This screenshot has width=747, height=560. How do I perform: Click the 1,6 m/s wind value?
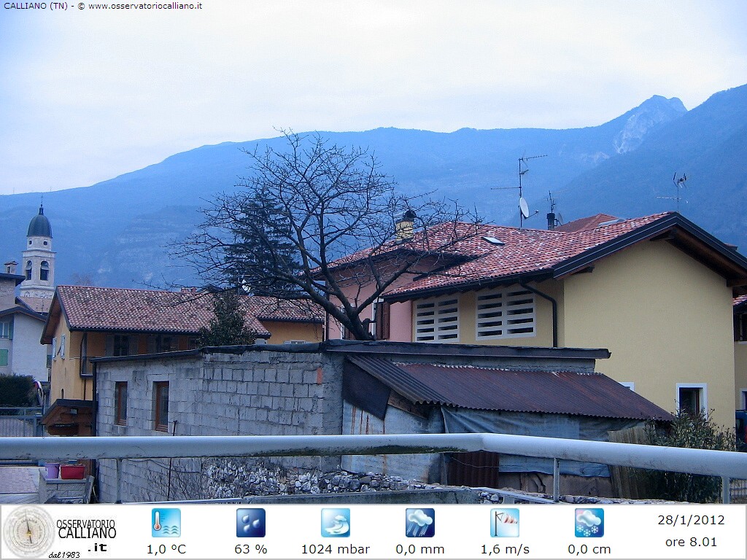coord(505,550)
